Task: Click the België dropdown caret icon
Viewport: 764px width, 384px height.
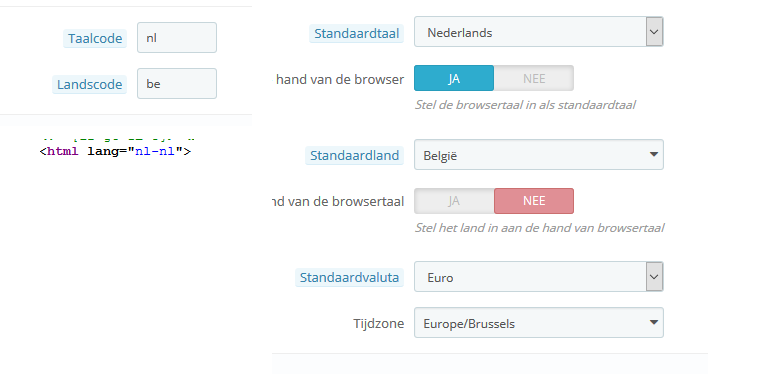Action: click(x=653, y=154)
